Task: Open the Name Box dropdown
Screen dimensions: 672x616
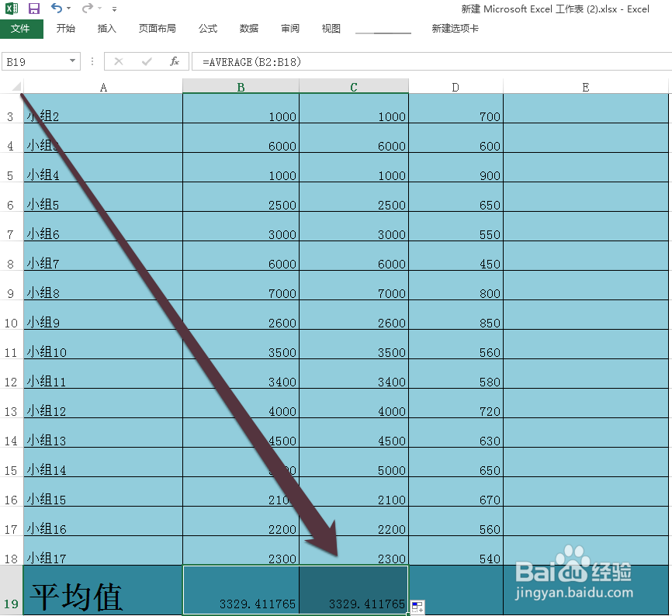Action: [71, 61]
